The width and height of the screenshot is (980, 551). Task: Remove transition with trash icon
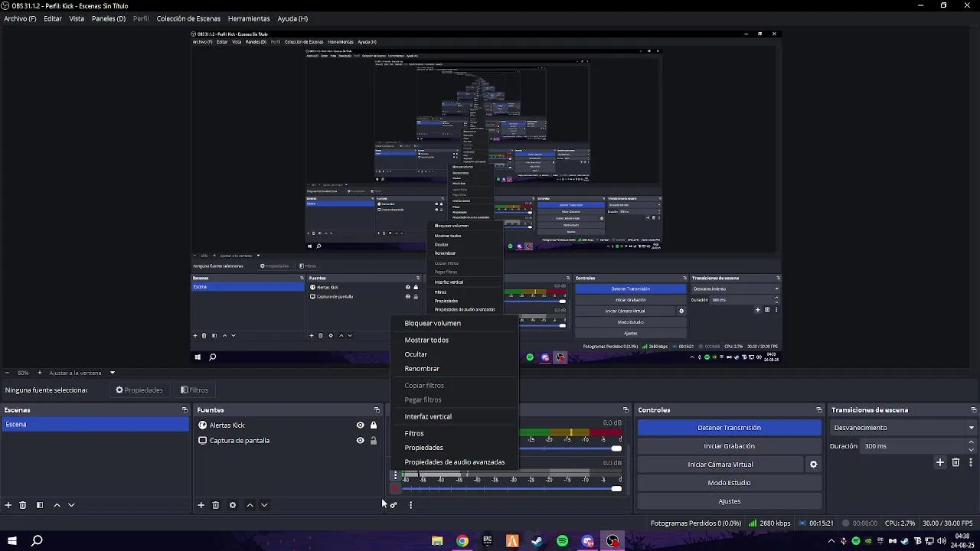coord(955,462)
